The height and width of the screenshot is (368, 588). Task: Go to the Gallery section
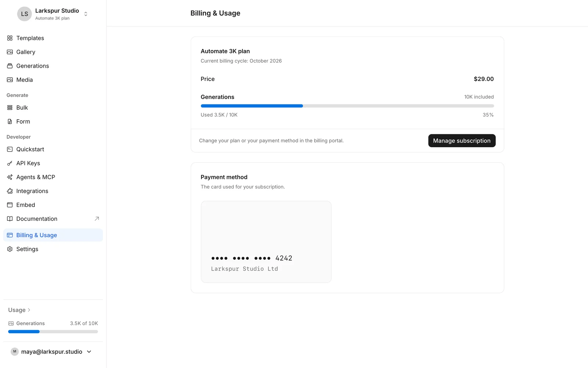point(53,52)
